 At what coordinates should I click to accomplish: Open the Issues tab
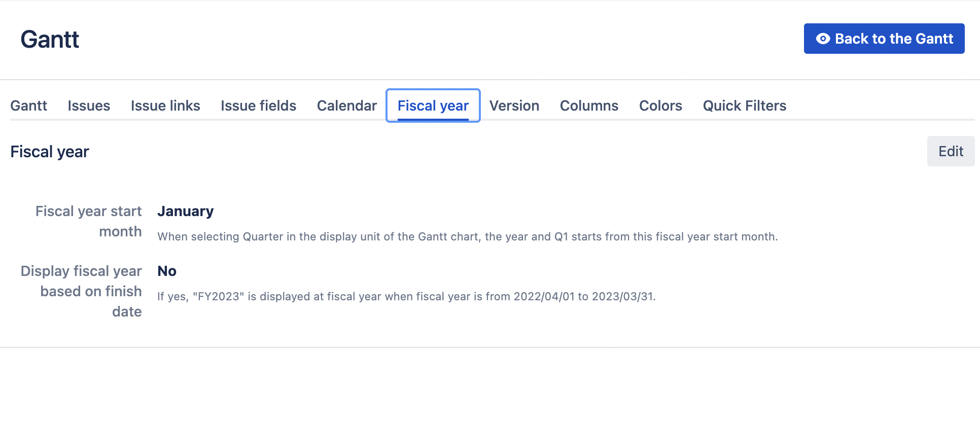coord(89,106)
